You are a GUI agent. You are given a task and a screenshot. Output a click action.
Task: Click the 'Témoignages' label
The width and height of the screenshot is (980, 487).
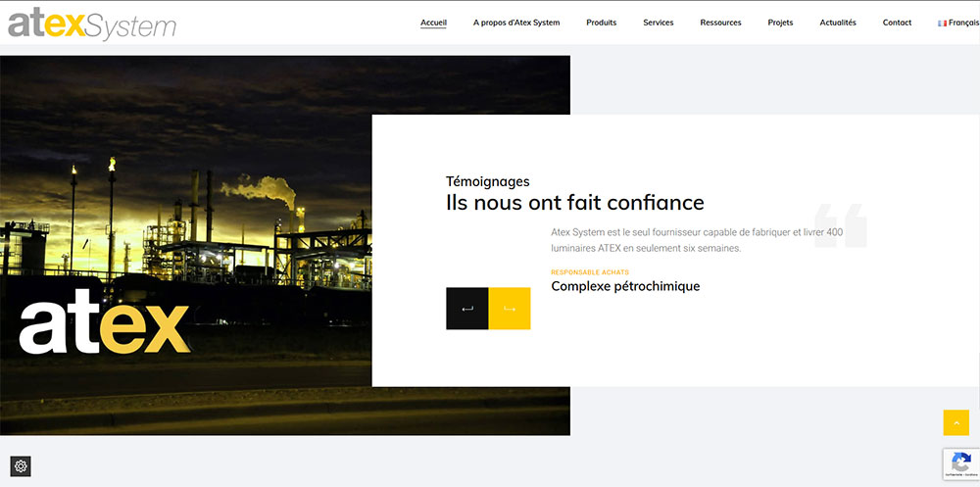click(x=487, y=181)
